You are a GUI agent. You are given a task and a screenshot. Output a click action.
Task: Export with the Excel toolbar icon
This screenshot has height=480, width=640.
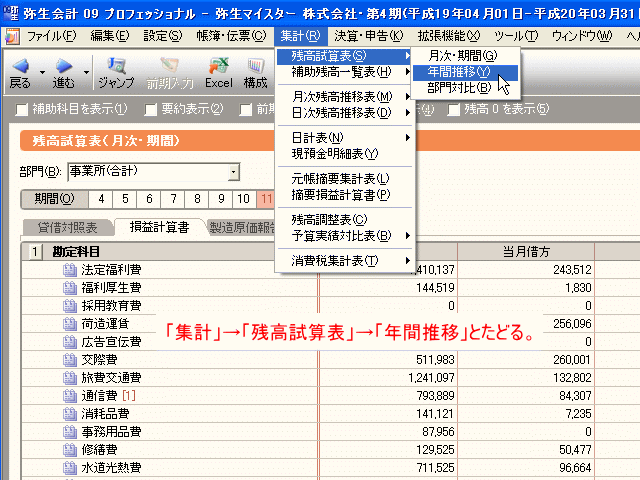219,65
